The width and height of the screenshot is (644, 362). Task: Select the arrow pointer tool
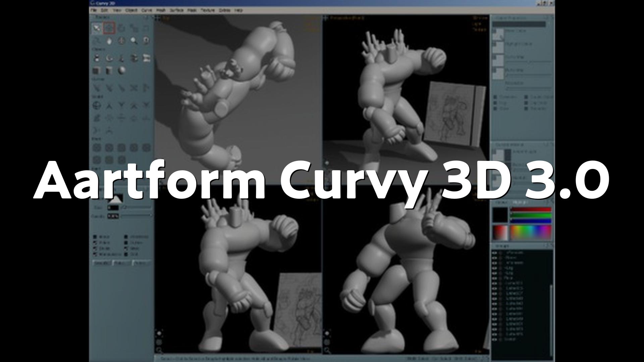click(x=97, y=28)
